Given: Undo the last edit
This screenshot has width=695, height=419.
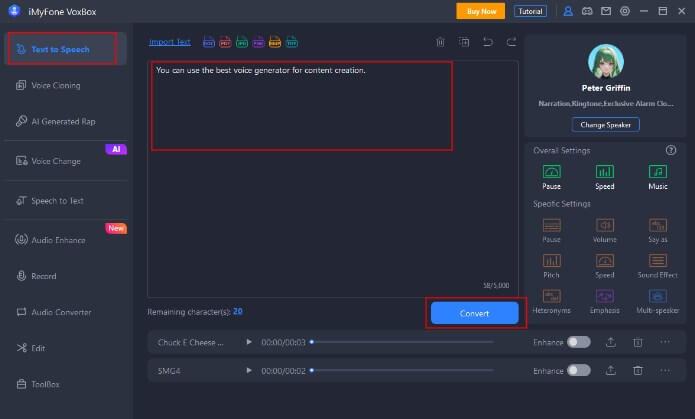Looking at the screenshot, I should pyautogui.click(x=488, y=42).
